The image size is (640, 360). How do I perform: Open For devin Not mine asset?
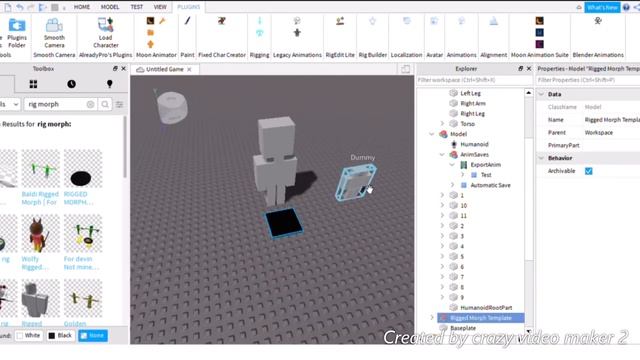(81, 263)
